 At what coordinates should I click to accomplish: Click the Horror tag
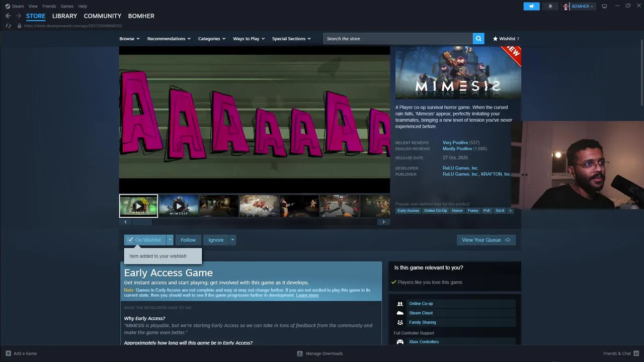point(457,211)
